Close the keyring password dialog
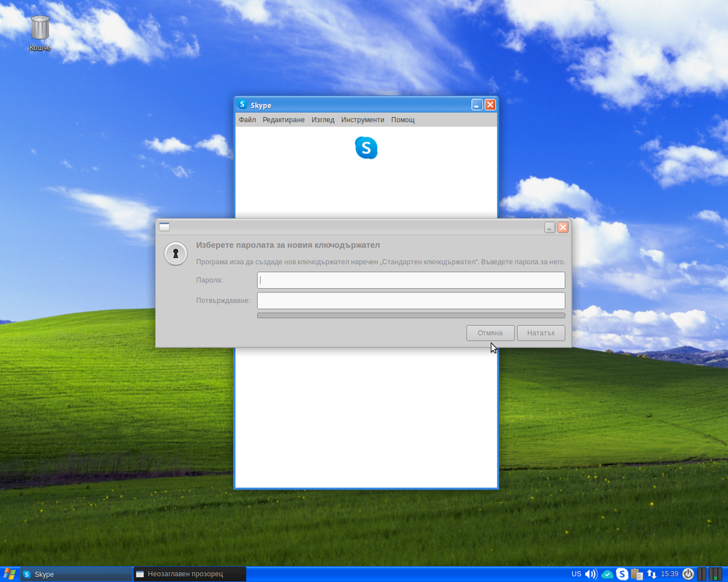The width and height of the screenshot is (728, 582). point(563,227)
